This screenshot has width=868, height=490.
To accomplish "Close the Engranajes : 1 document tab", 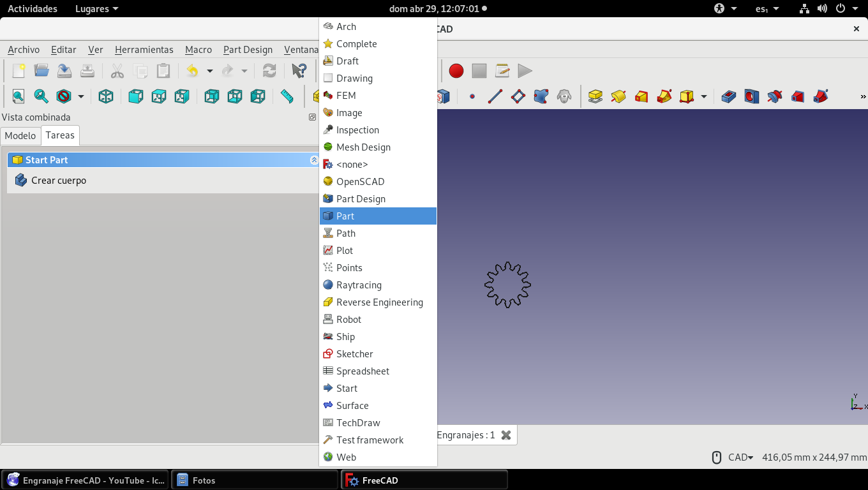I will [x=506, y=435].
